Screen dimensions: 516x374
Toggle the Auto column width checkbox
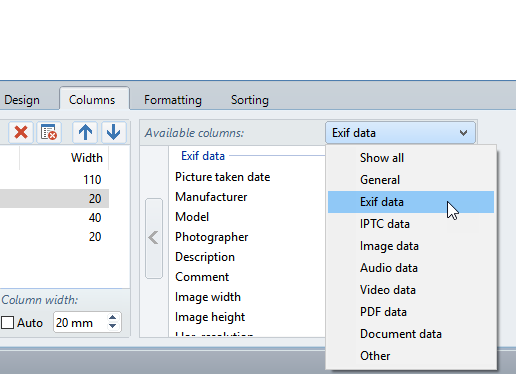[x=8, y=323]
